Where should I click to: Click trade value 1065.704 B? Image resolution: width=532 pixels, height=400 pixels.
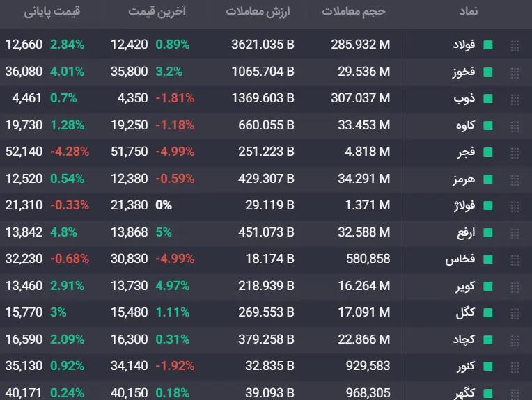point(263,72)
